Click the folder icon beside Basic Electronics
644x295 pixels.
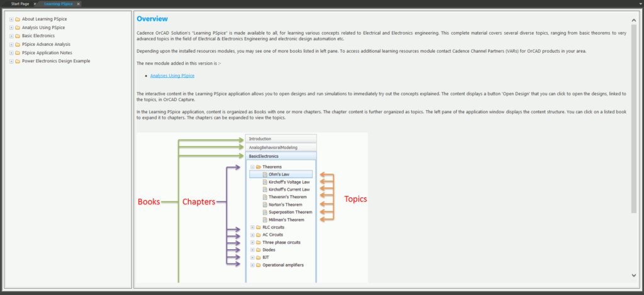[x=18, y=36]
